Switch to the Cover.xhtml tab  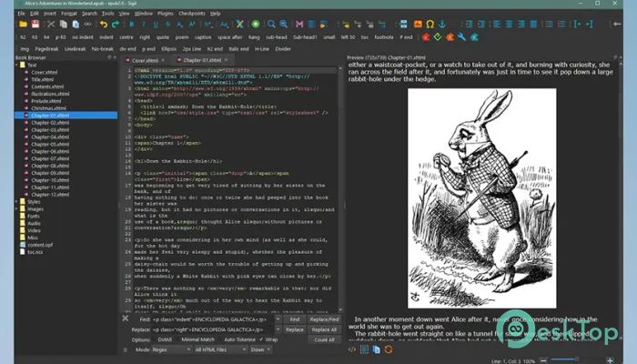145,60
